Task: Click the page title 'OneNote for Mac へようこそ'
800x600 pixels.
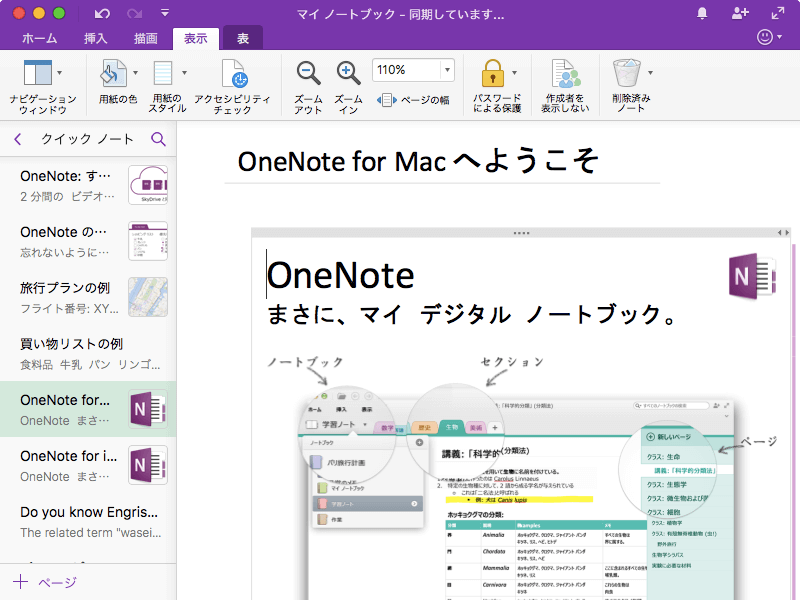Action: click(418, 161)
